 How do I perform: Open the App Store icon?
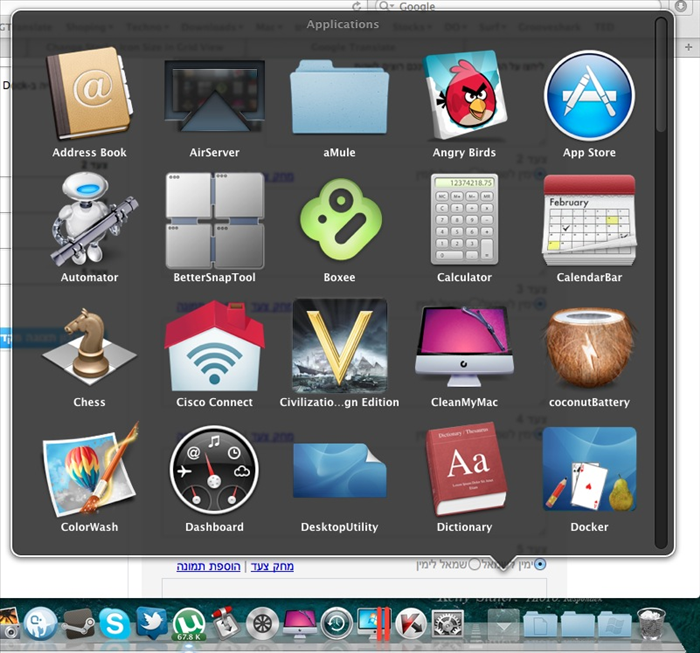coord(589,96)
